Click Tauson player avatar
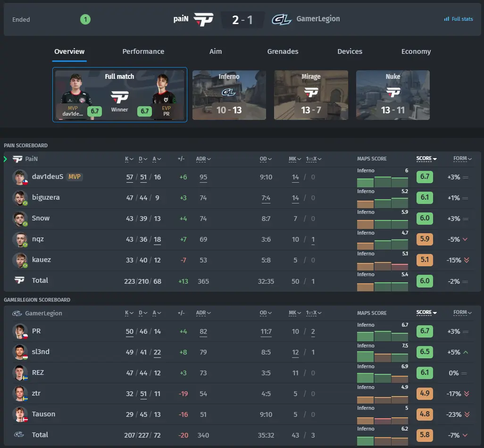 coord(20,414)
